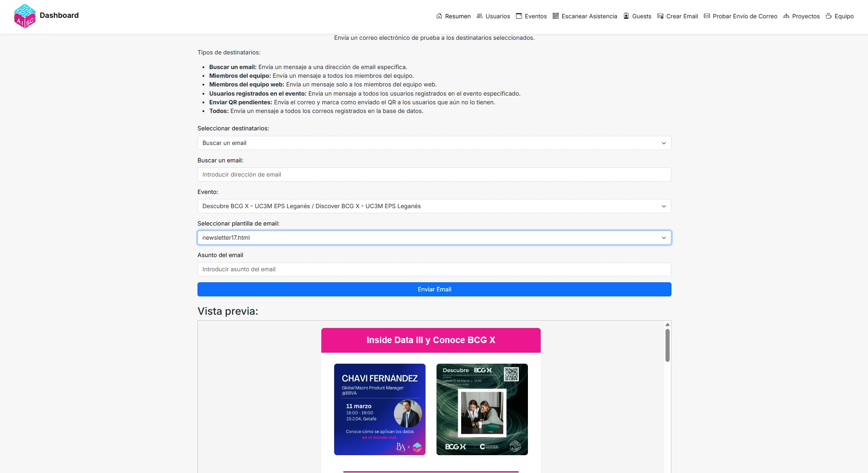Click the Proyectos diagram icon
This screenshot has height=473, width=868.
pos(786,16)
